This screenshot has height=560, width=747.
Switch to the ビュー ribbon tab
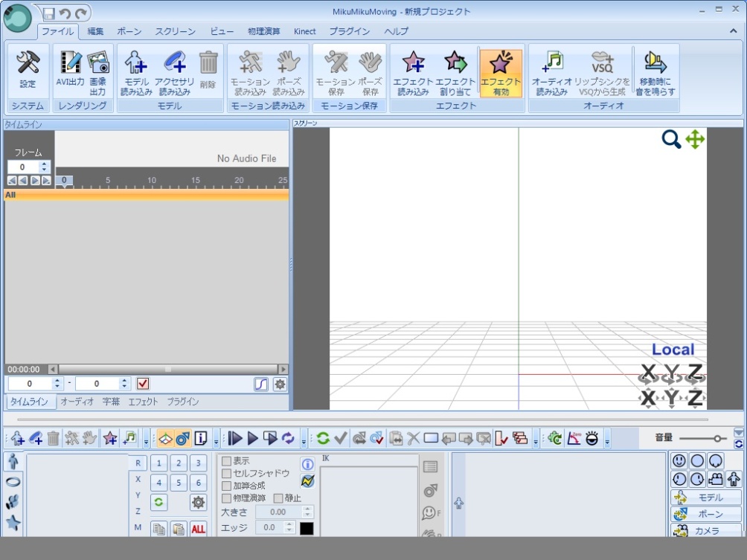pos(221,31)
